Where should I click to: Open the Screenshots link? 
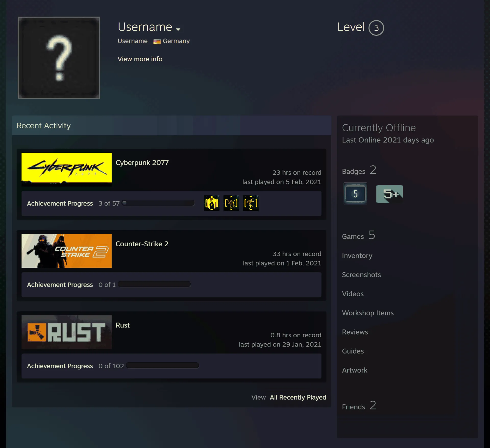[361, 275]
